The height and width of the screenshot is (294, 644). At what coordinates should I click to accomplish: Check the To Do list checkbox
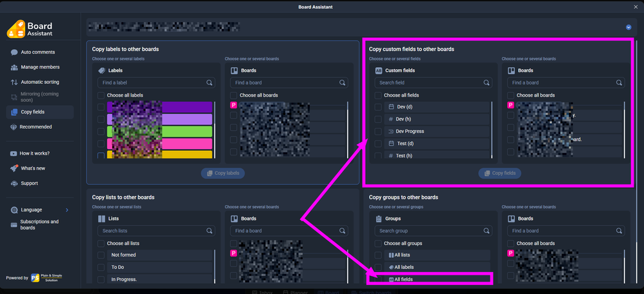coord(101,268)
